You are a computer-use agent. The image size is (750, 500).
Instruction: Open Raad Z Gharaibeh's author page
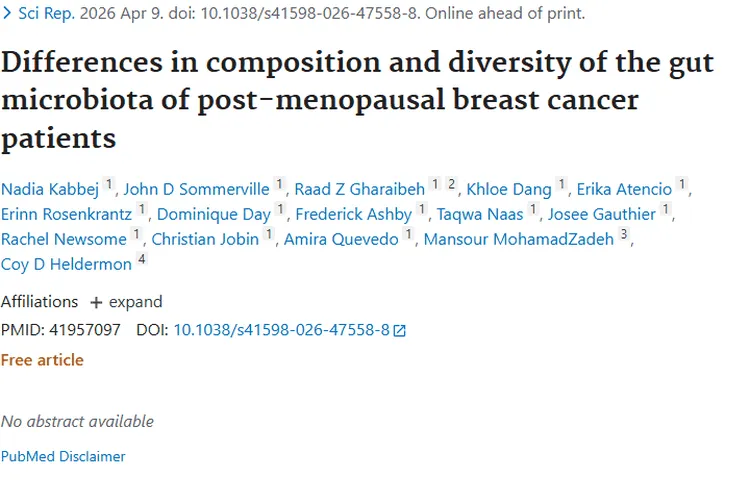(x=359, y=188)
